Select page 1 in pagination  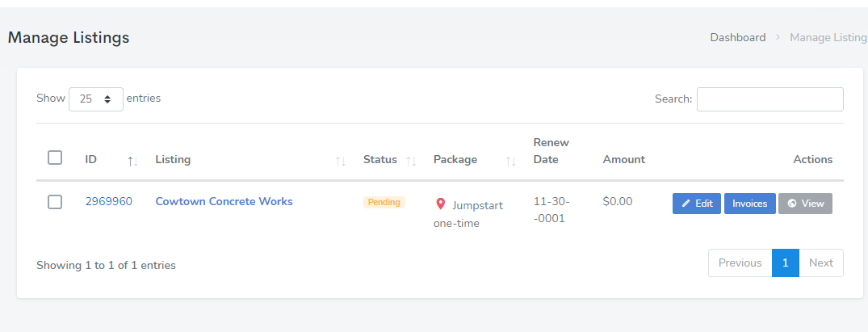pos(785,263)
